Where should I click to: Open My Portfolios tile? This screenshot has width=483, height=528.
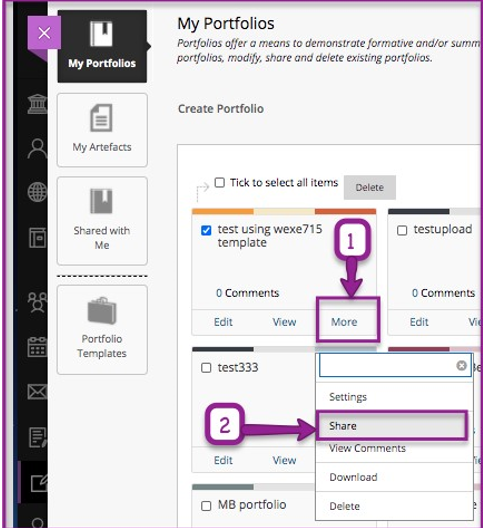102,46
